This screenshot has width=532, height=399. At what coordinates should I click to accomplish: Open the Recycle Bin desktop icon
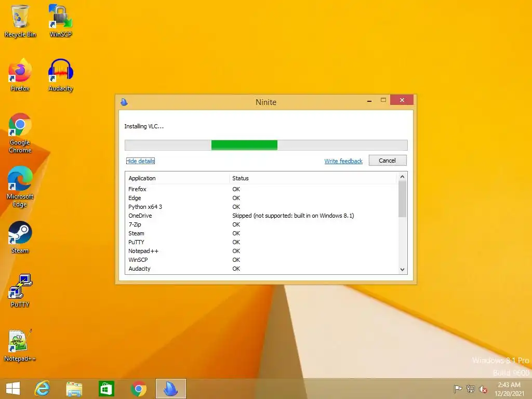point(20,20)
